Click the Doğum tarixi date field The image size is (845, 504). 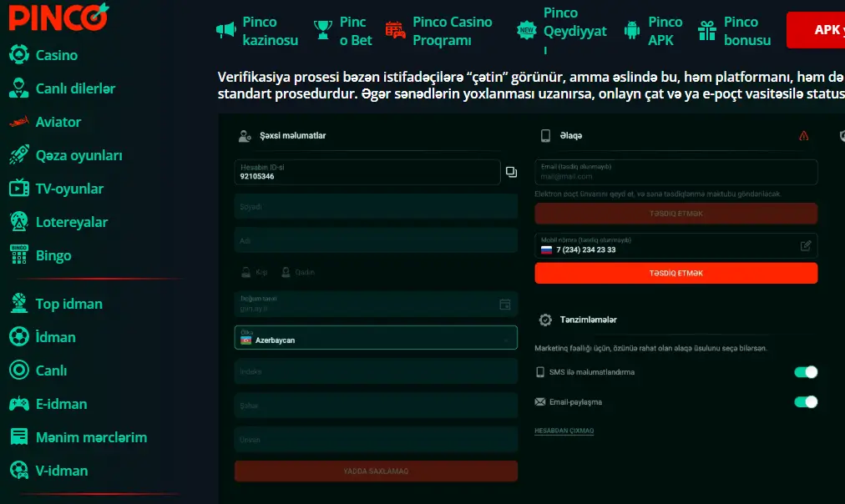(376, 305)
